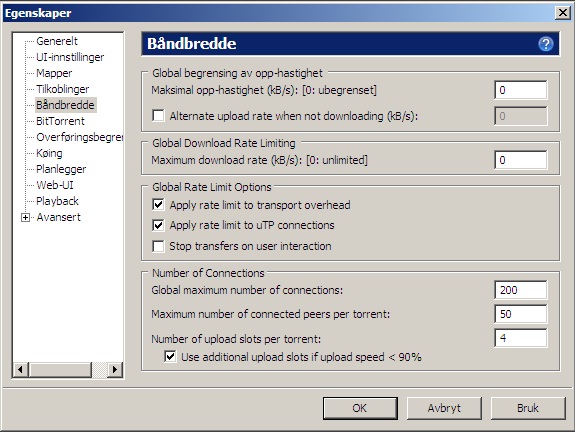
Task: Go to Mapper settings page
Action: pyautogui.click(x=54, y=73)
